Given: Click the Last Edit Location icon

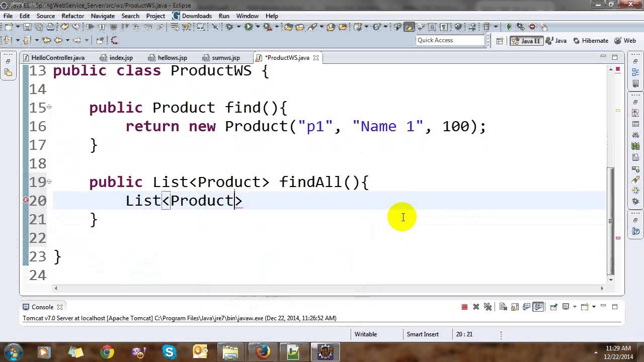Looking at the screenshot, I should pos(46,40).
